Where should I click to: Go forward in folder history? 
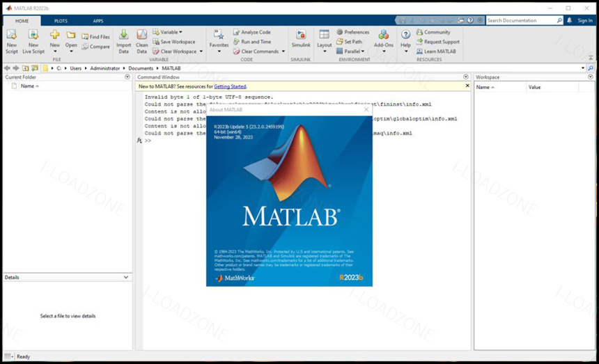click(x=16, y=68)
